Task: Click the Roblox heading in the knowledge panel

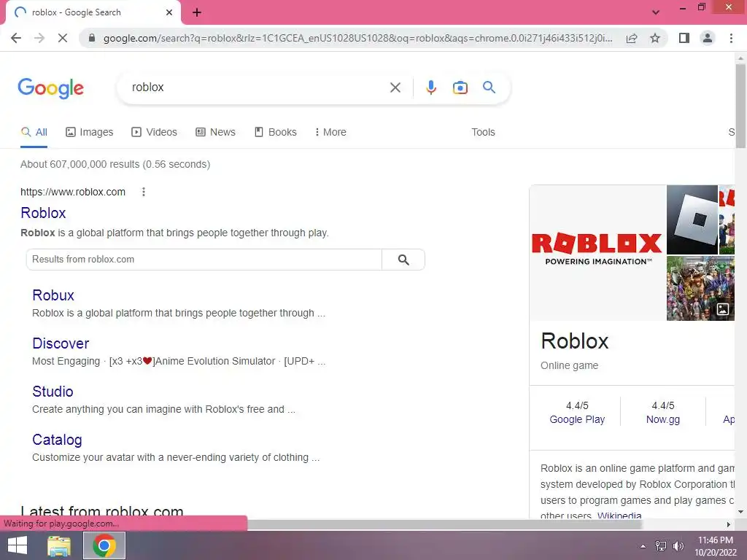Action: pyautogui.click(x=575, y=341)
